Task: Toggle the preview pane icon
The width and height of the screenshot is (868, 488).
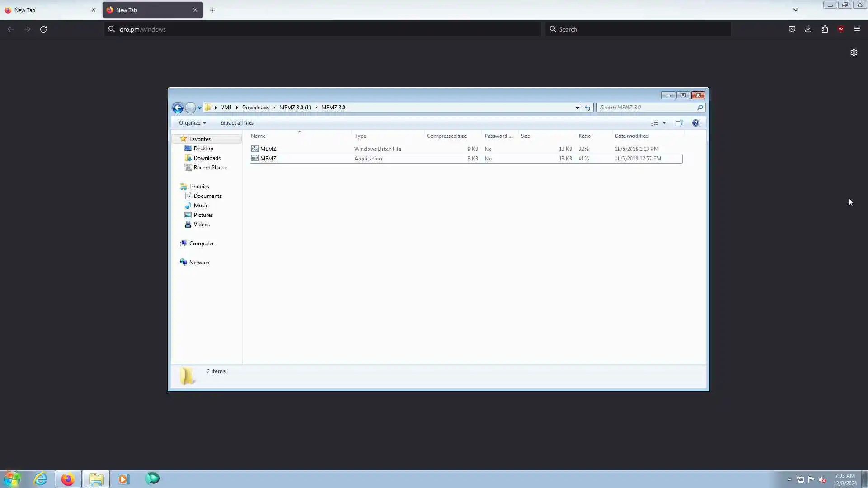Action: tap(679, 123)
